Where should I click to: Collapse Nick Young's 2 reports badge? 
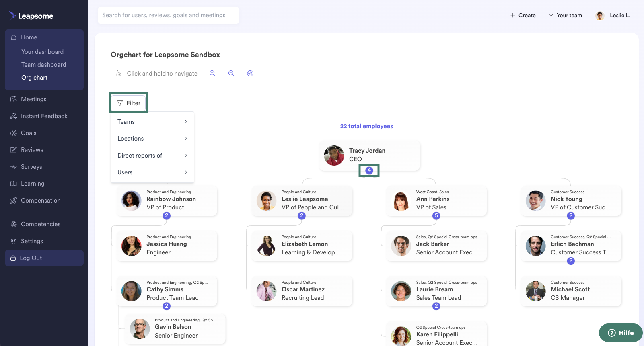point(571,216)
